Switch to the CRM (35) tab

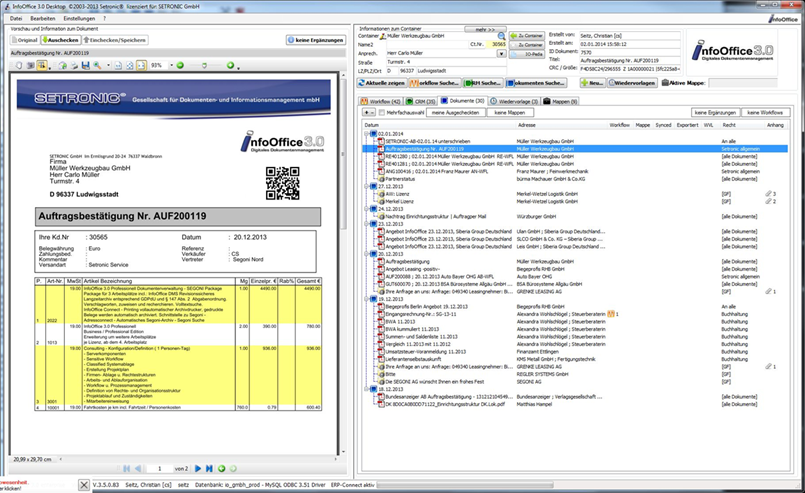[420, 101]
